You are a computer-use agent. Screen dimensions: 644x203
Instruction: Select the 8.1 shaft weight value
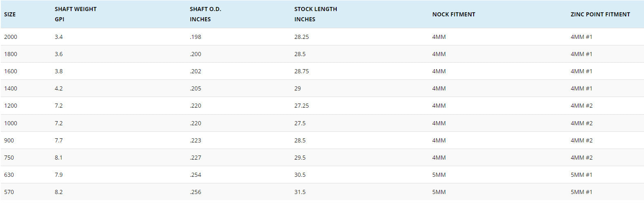tap(58, 158)
